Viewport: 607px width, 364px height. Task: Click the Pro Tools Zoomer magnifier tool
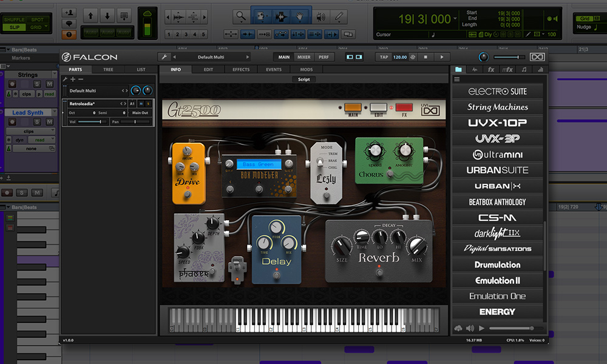click(242, 16)
